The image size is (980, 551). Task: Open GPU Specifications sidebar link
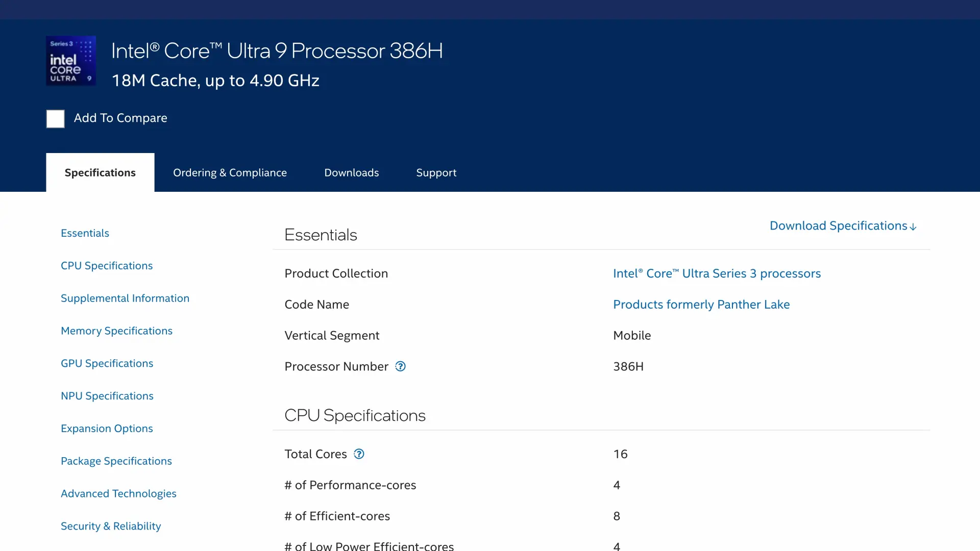pyautogui.click(x=107, y=363)
